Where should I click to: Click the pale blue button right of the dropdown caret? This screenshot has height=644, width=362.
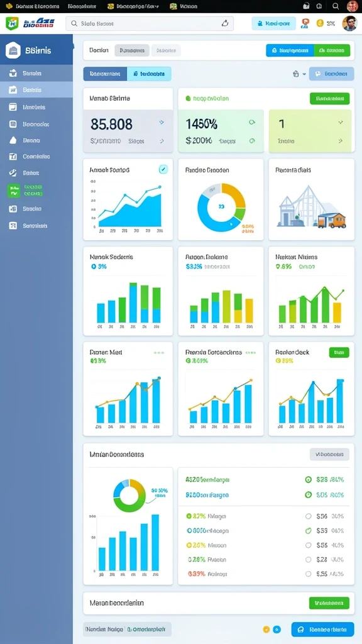pos(331,74)
